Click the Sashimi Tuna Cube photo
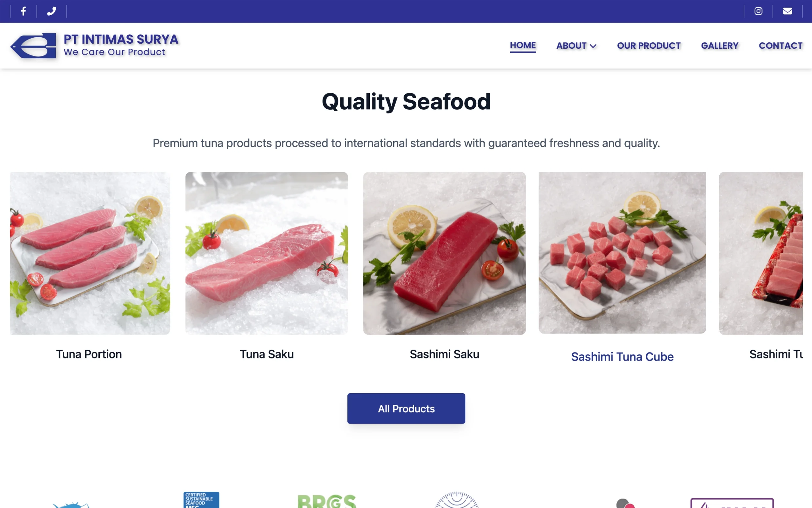812x508 pixels. click(622, 253)
